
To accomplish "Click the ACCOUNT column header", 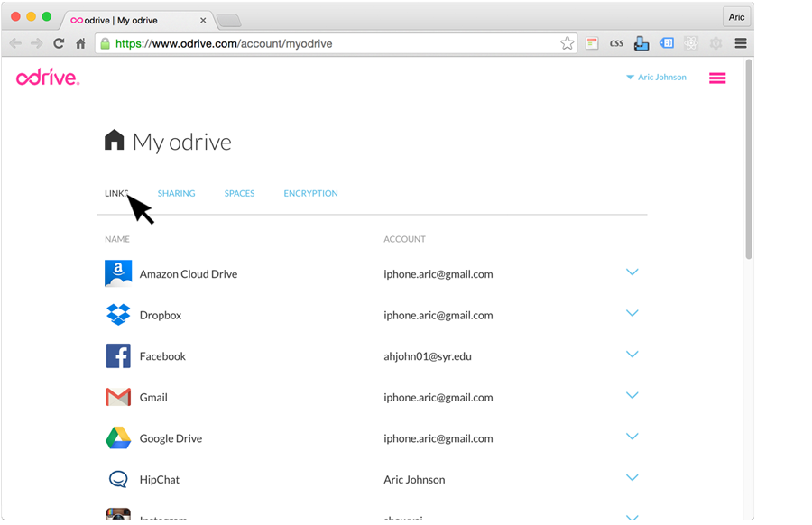I will tap(404, 239).
